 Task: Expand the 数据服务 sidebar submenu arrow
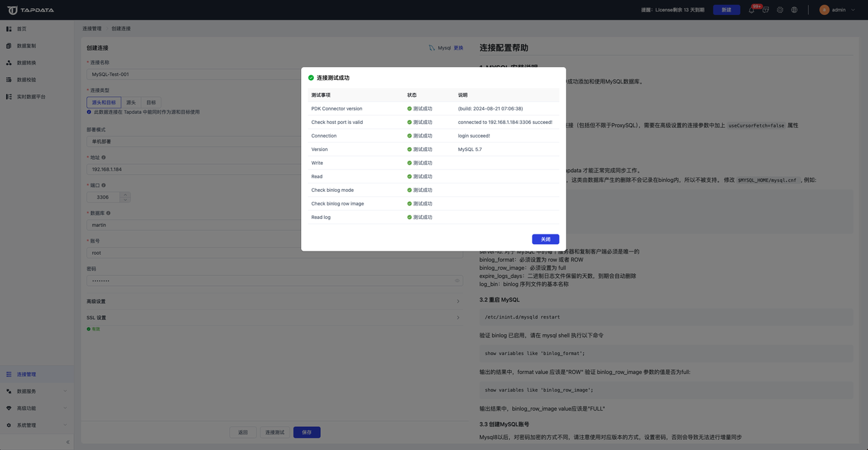click(x=65, y=391)
